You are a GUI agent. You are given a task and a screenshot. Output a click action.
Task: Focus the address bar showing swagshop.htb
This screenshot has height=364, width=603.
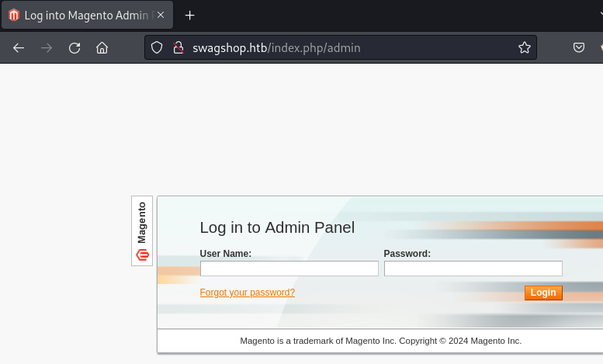pos(341,47)
